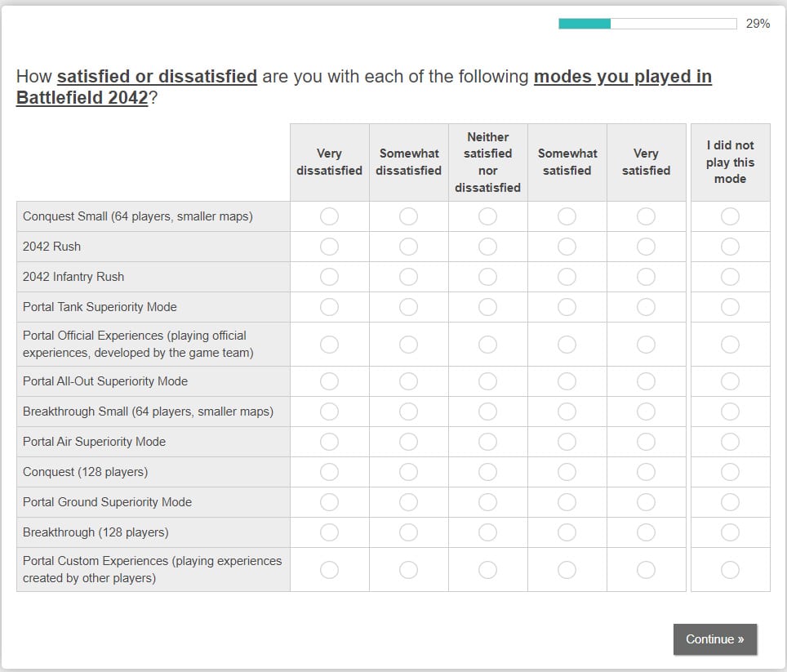This screenshot has width=787, height=672.
Task: Select neutral option for Portal All-Out Superiority
Action: tap(487, 381)
